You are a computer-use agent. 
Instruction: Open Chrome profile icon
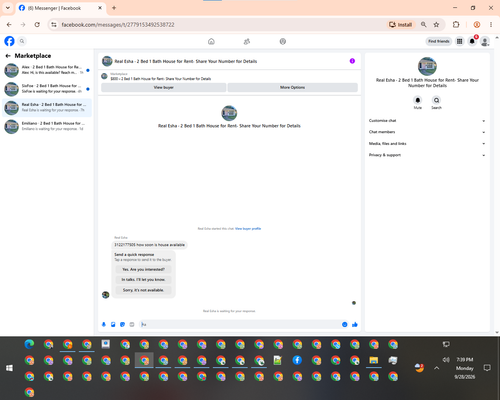[477, 25]
